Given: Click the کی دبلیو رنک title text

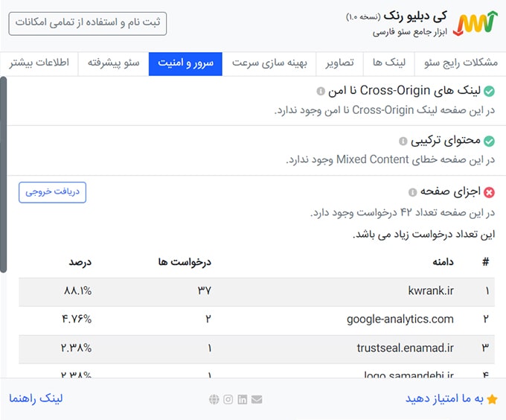Looking at the screenshot, I should [x=415, y=16].
